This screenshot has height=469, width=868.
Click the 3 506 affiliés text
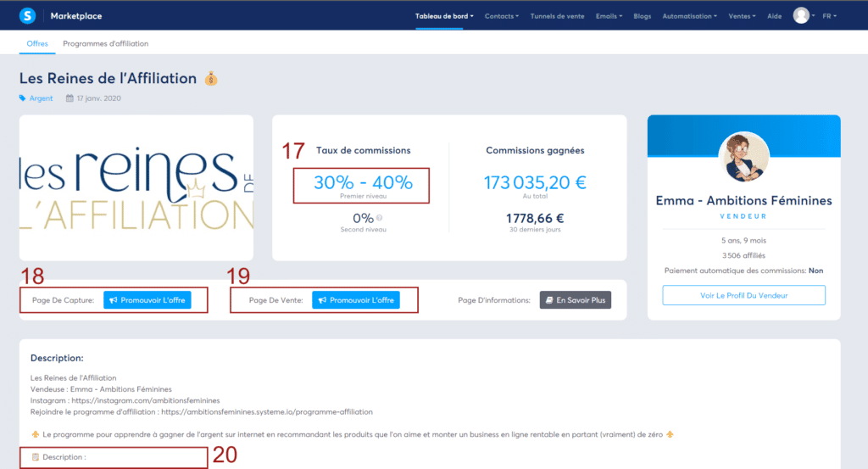coord(743,255)
